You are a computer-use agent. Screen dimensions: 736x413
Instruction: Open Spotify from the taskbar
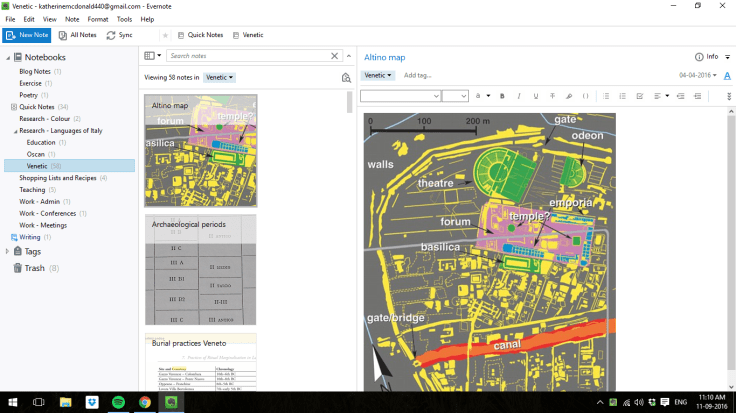119,402
